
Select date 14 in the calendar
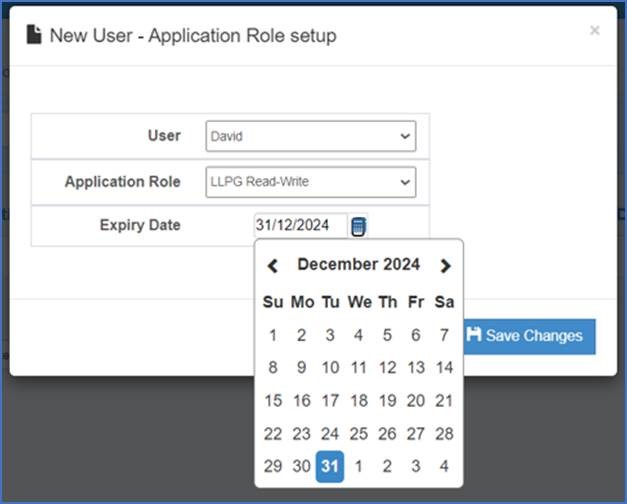coord(444,368)
